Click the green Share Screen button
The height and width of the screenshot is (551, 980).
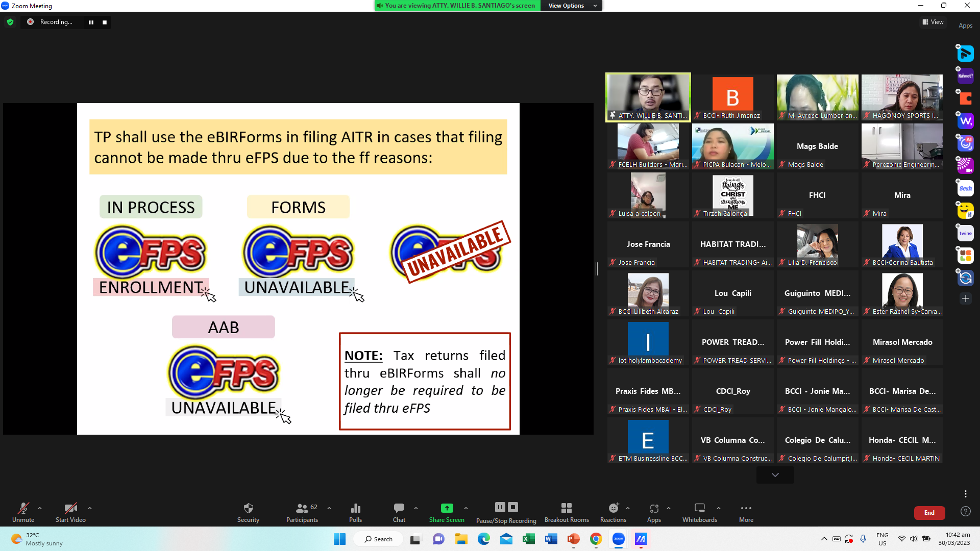click(447, 512)
